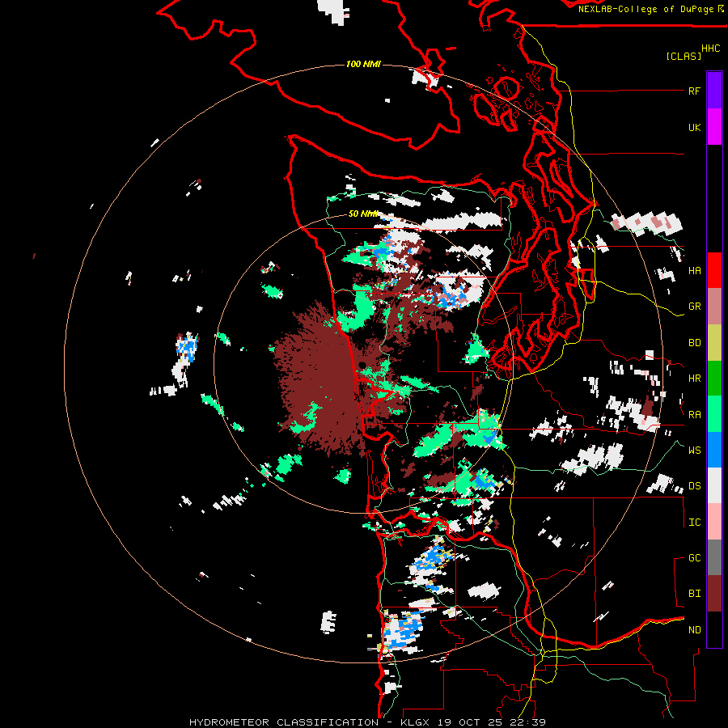Screen dimensions: 728x728
Task: Click the black radar site dot at center
Action: [362, 366]
